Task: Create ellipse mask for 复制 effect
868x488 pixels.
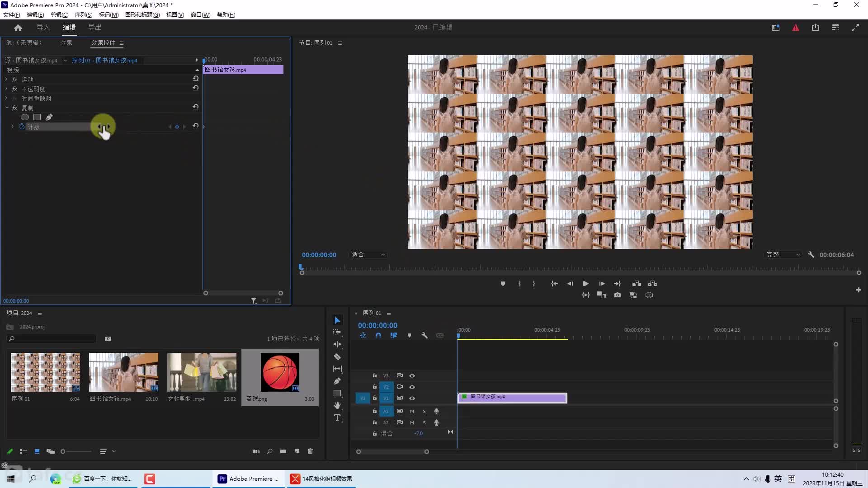Action: [x=25, y=117]
